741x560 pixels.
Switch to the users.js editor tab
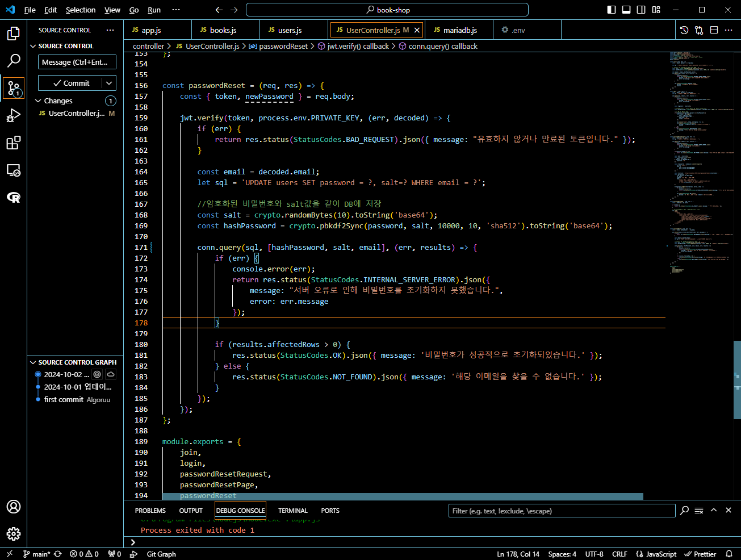[x=294, y=30]
